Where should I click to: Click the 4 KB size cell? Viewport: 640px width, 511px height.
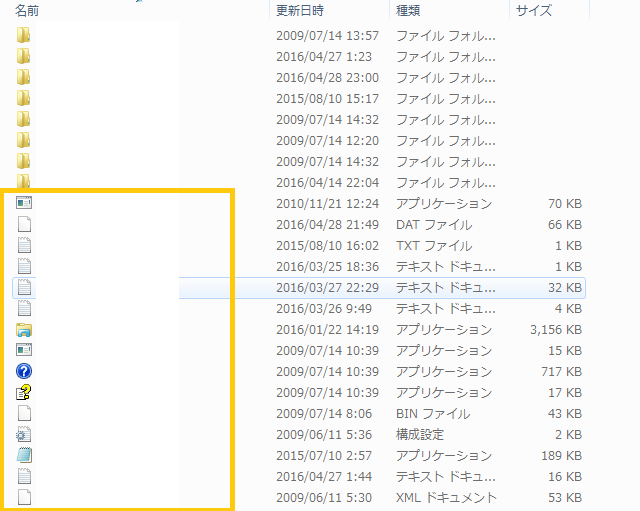point(568,309)
